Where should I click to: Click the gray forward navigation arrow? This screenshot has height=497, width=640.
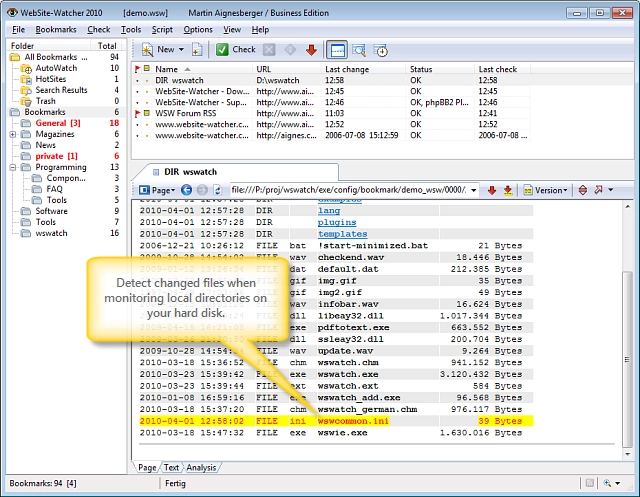(202, 190)
